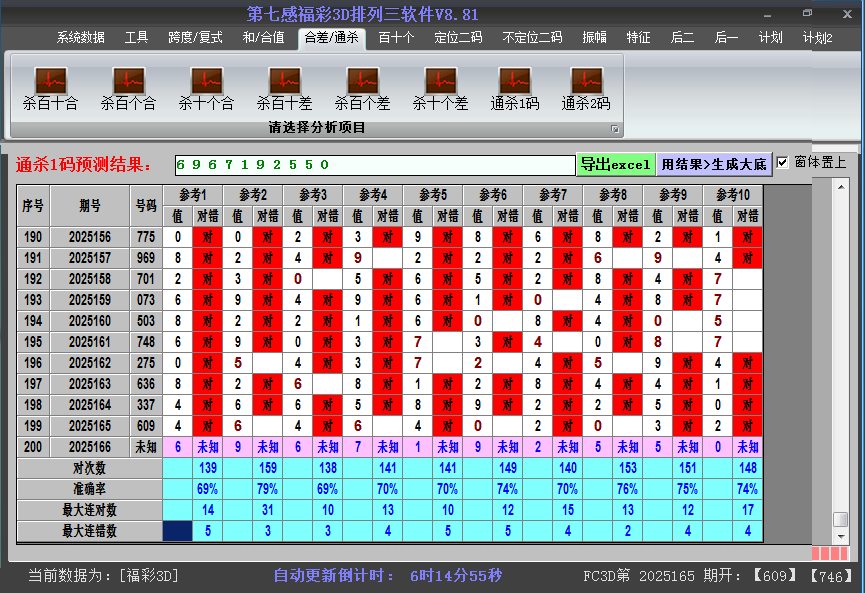Open the 杀百十合 analysis icon
The image size is (865, 593).
pos(51,88)
